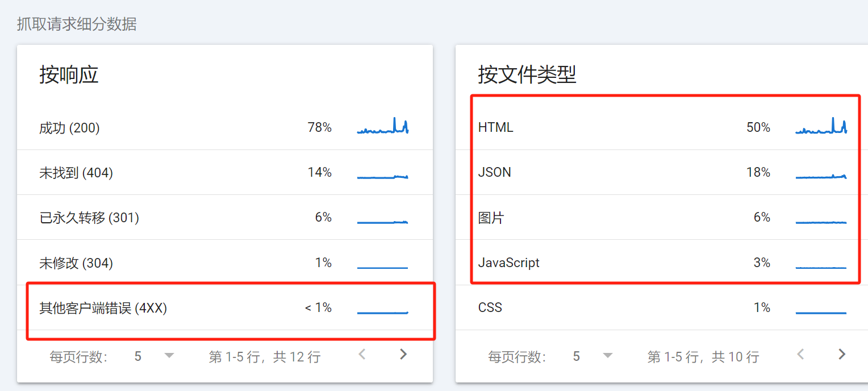868x391 pixels.
Task: Click previous page arrow in 按文件类型 table
Action: 800,354
